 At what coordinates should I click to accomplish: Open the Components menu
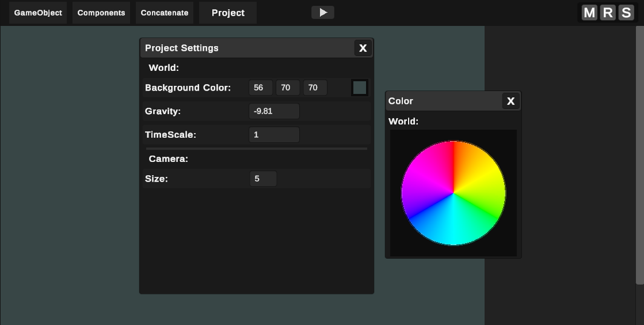click(x=101, y=13)
